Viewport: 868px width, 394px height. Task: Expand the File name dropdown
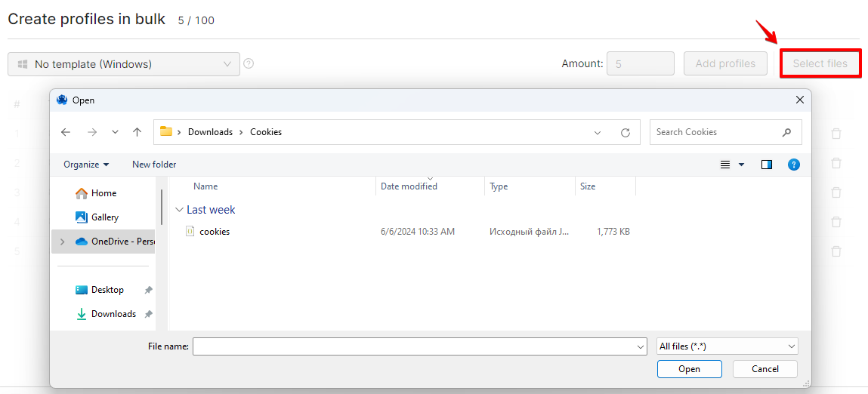641,346
